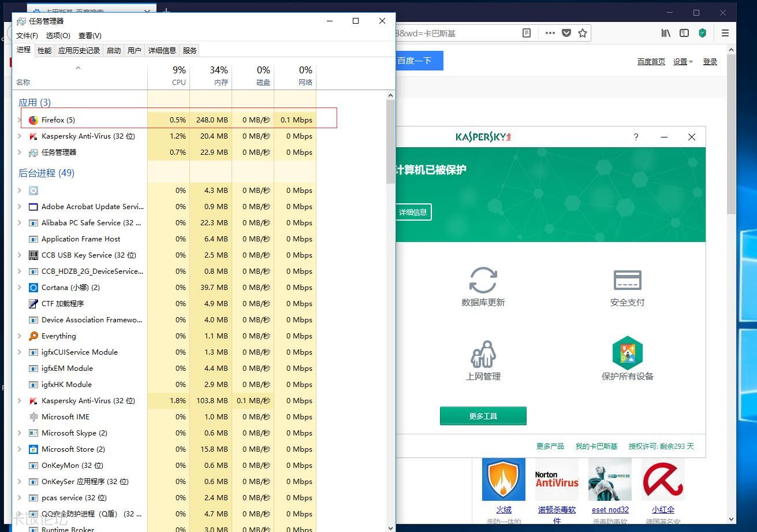This screenshot has height=532, width=757.
Task: Sort by the 磁盘 column header
Action: point(253,77)
